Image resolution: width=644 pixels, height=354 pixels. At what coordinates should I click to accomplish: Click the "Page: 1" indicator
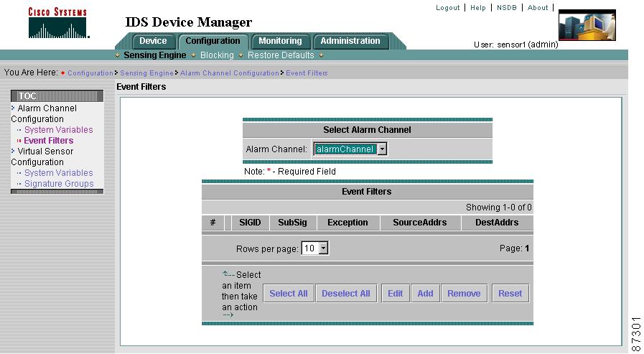coord(514,248)
